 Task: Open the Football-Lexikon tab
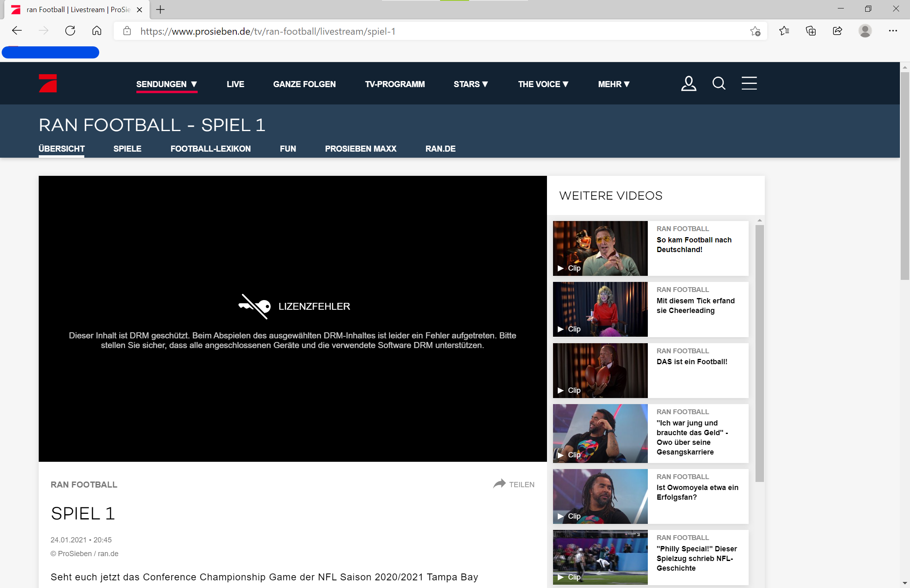[211, 149]
